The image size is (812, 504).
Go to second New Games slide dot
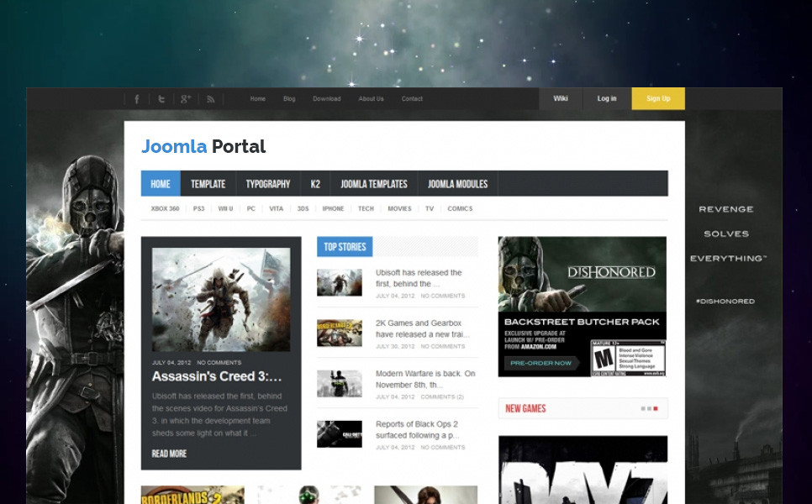650,409
